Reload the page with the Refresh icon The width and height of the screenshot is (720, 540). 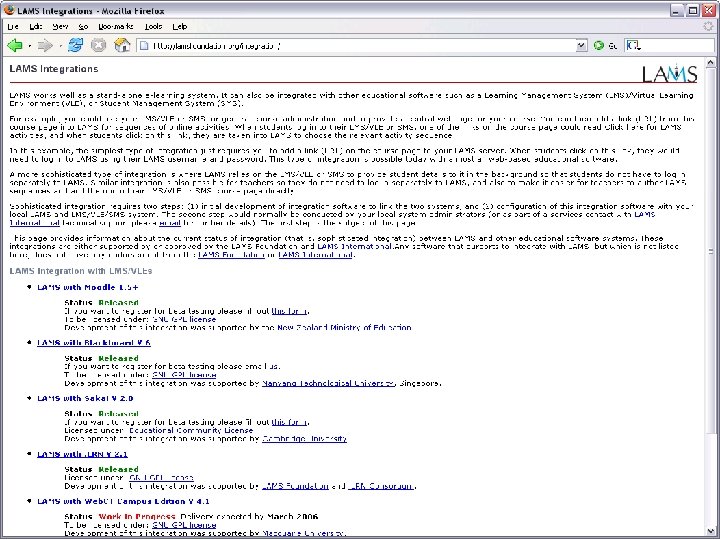tap(76, 45)
